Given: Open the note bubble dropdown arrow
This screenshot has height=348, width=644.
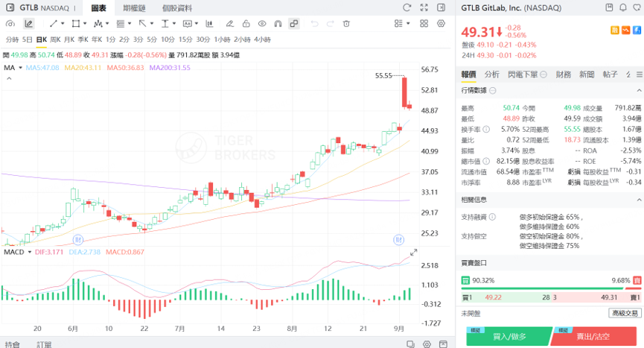Looking at the screenshot, I should tap(197, 24).
